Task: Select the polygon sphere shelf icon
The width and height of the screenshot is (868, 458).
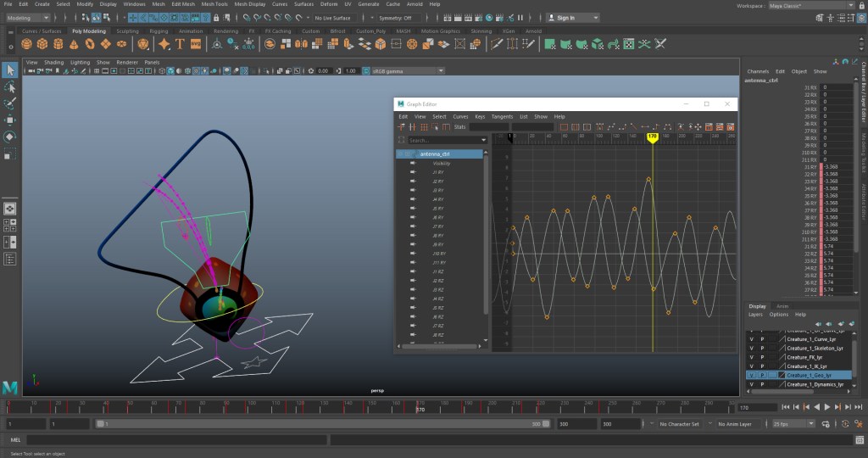Action: pyautogui.click(x=28, y=44)
